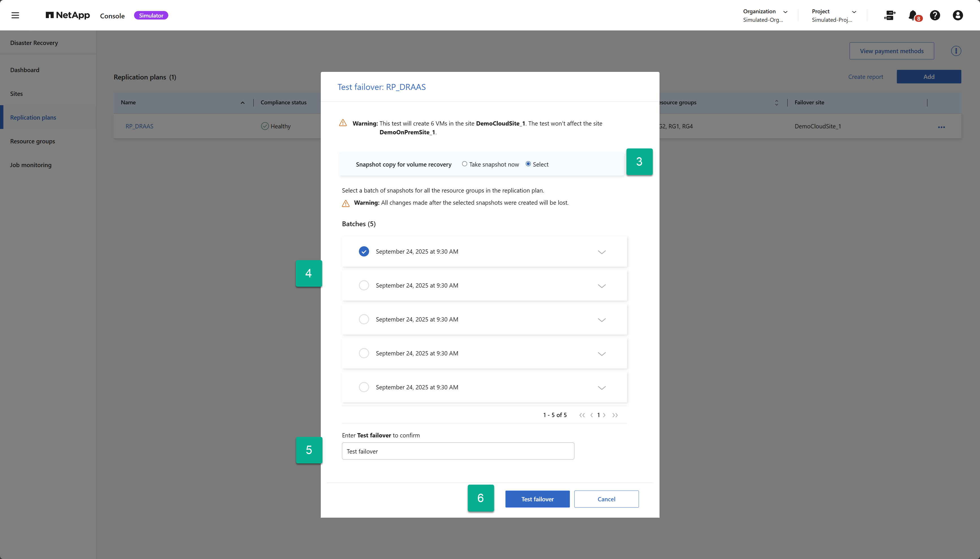Click the vertical ellipsis beside View payment methods
The height and width of the screenshot is (559, 980).
956,51
